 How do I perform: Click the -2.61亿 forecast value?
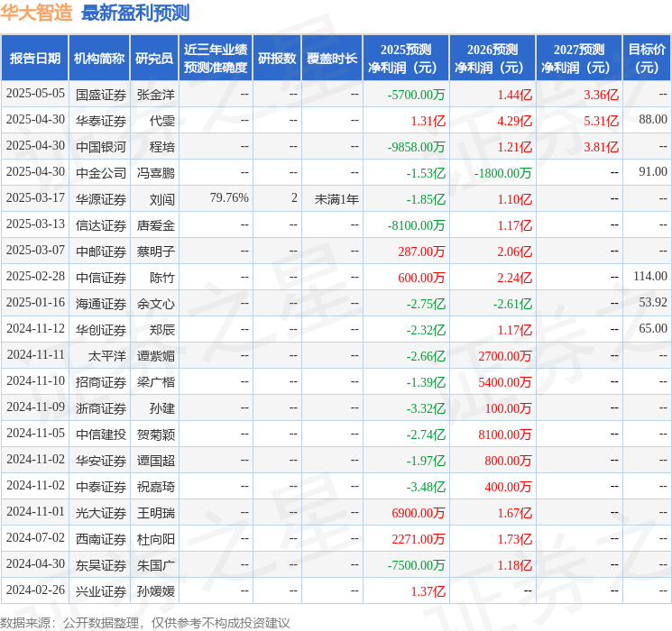point(512,304)
